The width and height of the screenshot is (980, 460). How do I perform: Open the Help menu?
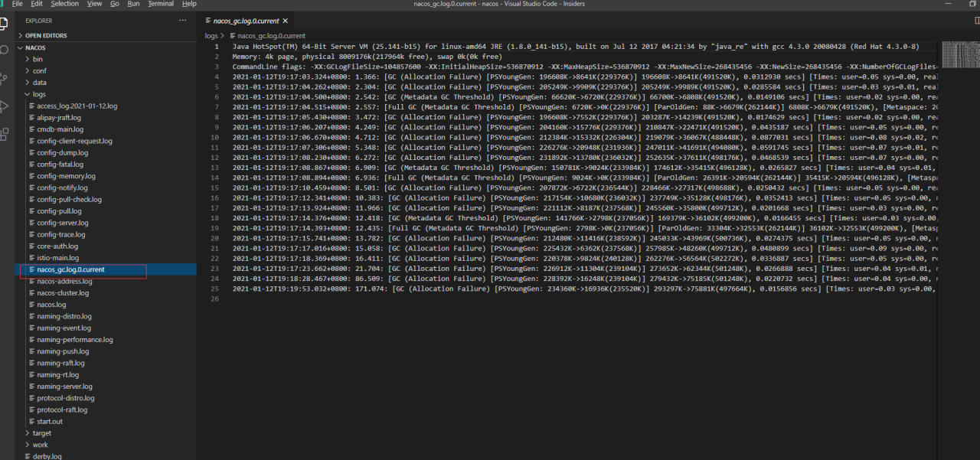coord(189,4)
